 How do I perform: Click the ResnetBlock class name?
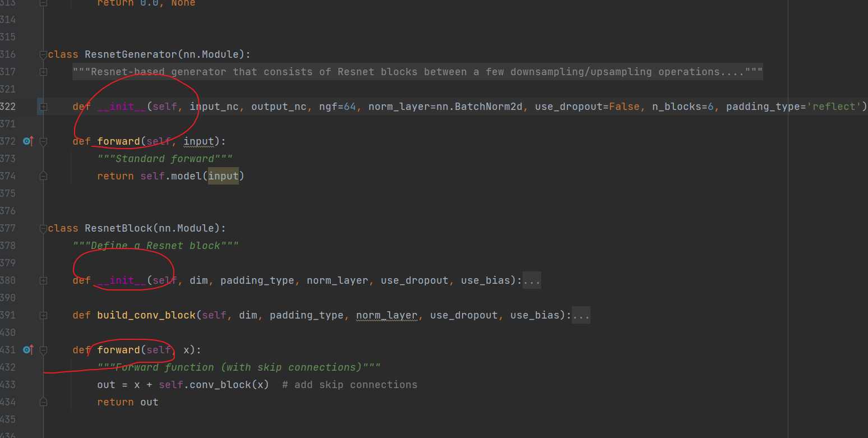[118, 228]
